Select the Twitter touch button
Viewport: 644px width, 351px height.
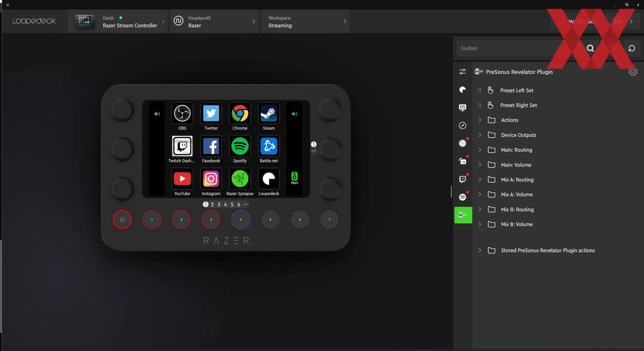211,113
